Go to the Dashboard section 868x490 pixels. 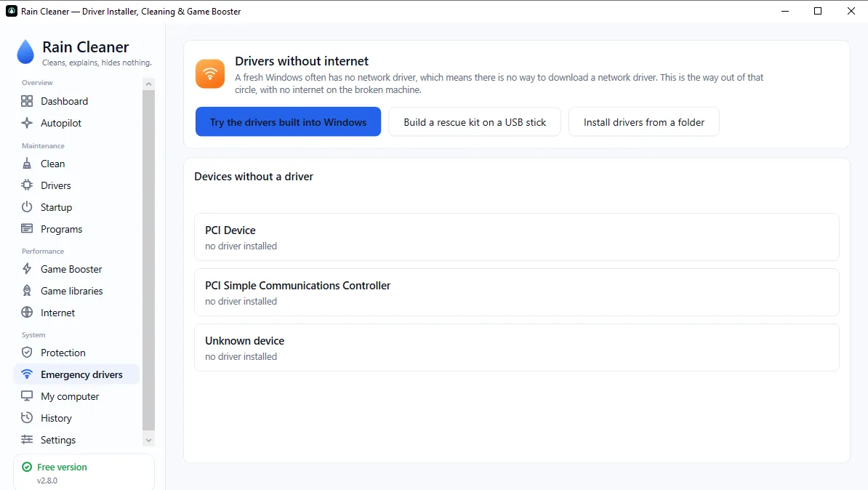(76, 101)
